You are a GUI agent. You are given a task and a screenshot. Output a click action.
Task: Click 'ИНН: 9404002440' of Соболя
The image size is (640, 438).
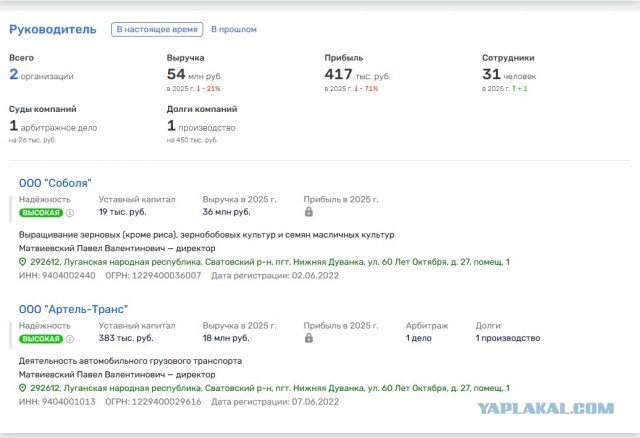pyautogui.click(x=57, y=276)
